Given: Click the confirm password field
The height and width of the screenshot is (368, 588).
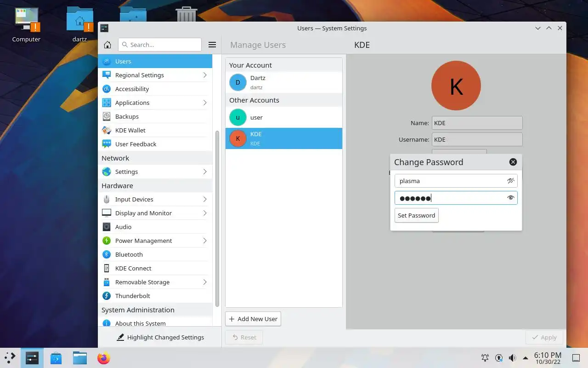Looking at the screenshot, I should point(456,198).
